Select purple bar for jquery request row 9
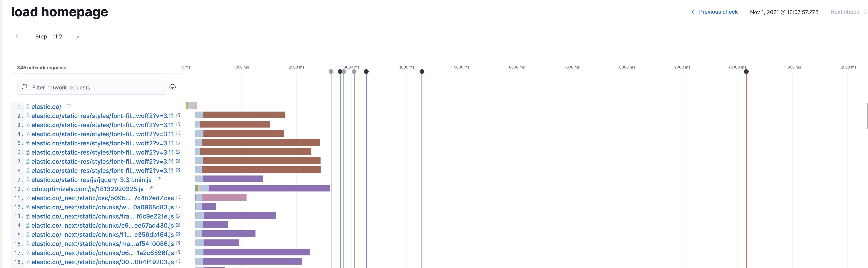This screenshot has height=268, width=868. [x=233, y=179]
